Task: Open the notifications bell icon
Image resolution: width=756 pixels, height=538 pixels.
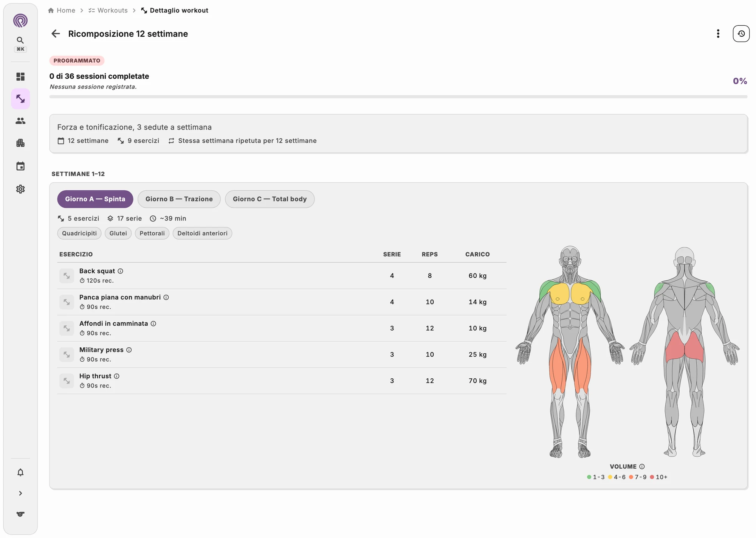Action: coord(20,472)
